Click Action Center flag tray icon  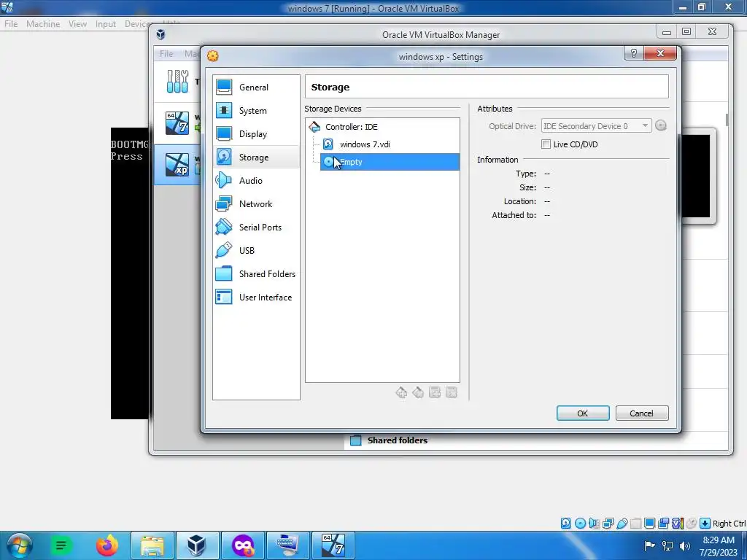click(x=649, y=545)
